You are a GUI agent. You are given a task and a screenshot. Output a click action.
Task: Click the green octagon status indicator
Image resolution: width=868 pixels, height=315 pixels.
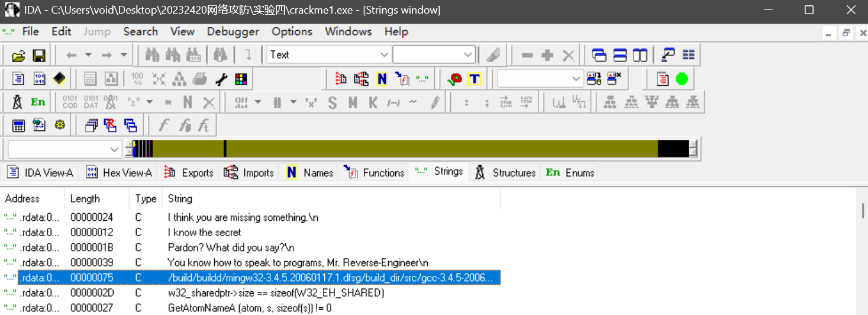tap(682, 79)
